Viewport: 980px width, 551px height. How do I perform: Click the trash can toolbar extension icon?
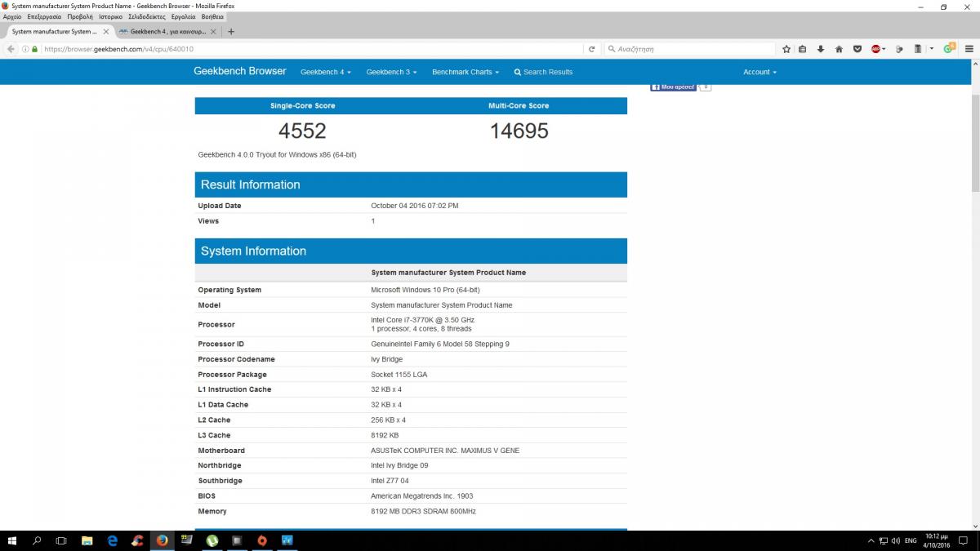(918, 49)
